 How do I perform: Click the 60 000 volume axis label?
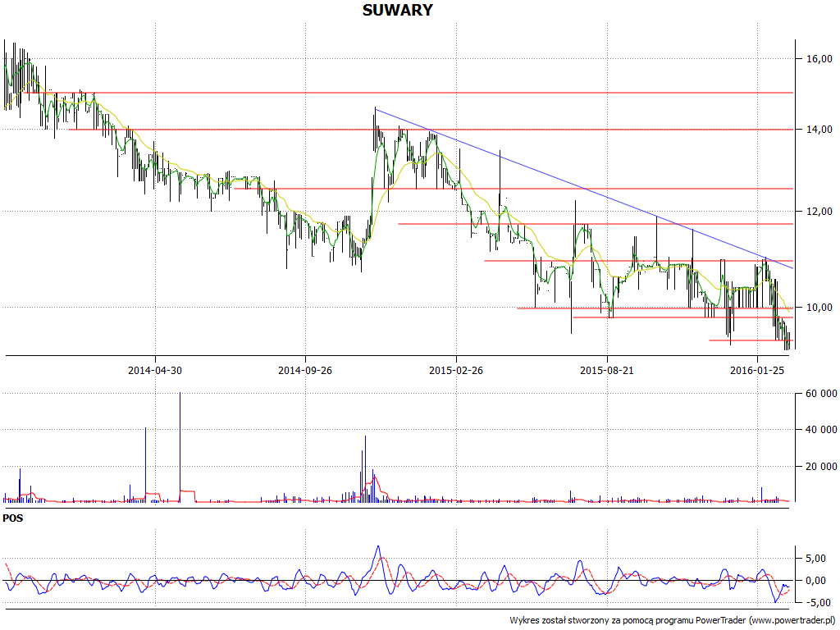(x=821, y=394)
